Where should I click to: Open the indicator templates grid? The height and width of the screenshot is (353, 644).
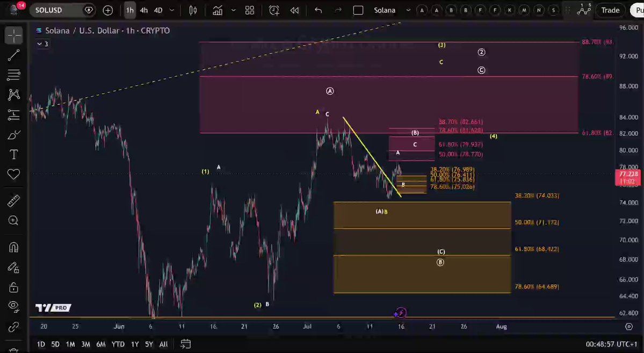[x=249, y=10]
